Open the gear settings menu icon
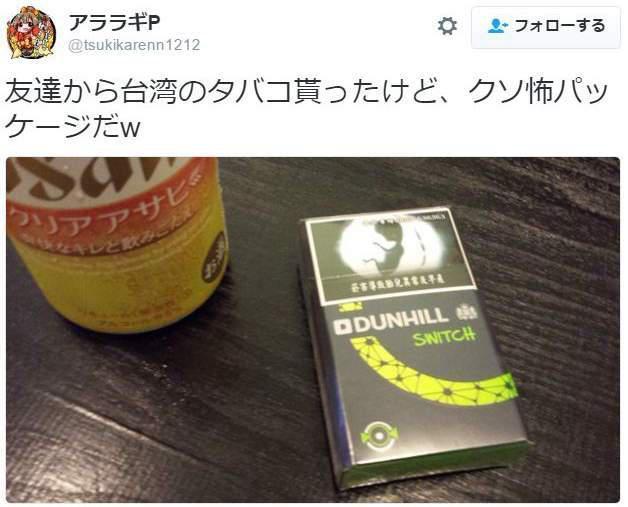The width and height of the screenshot is (628, 507). (x=447, y=26)
